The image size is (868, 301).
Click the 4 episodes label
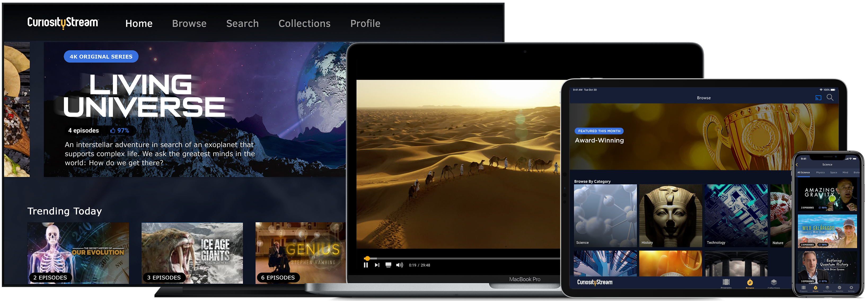83,131
